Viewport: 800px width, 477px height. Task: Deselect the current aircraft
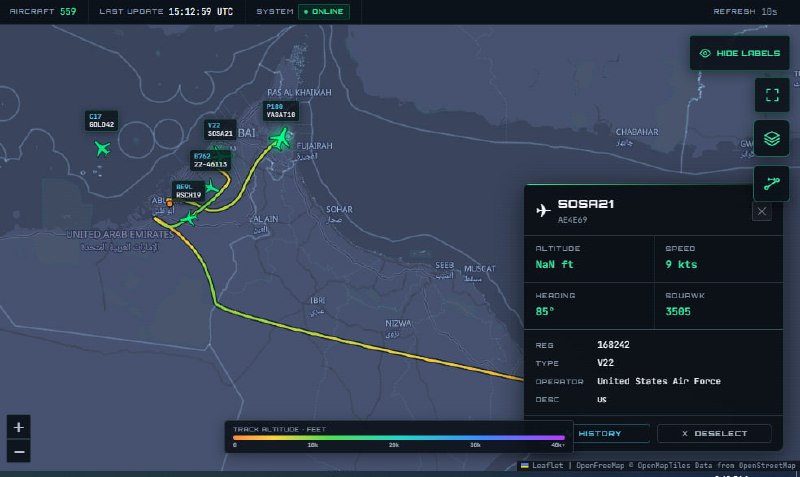(x=714, y=434)
